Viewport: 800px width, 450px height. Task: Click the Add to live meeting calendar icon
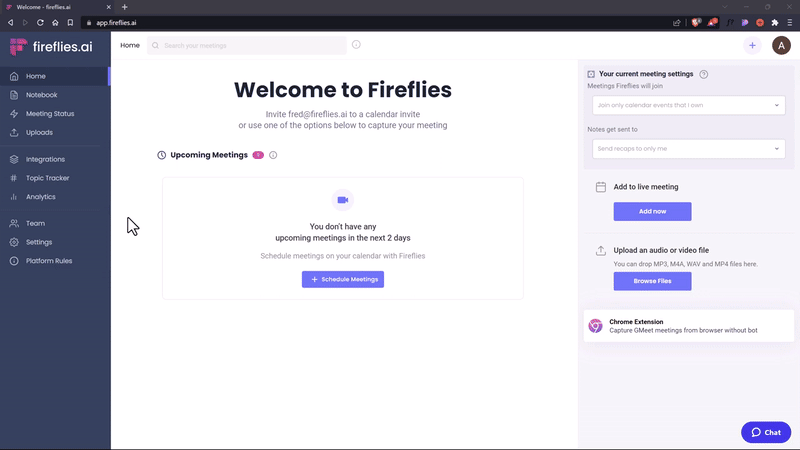[x=601, y=187]
